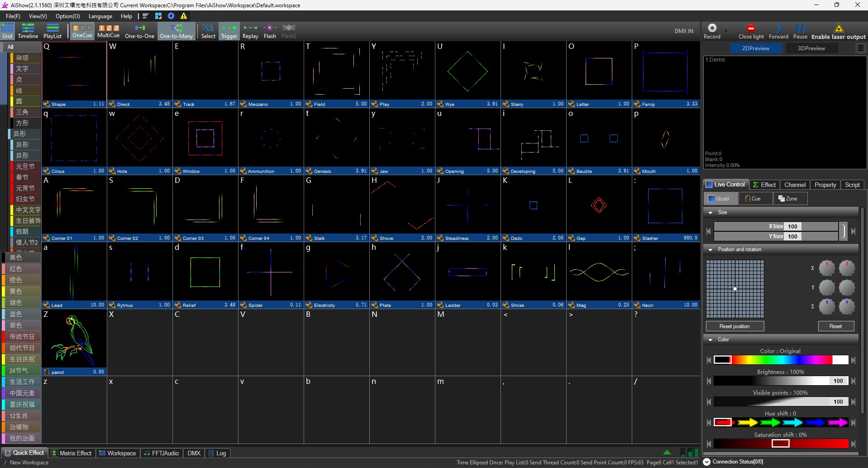Click the Forward button
The height and width of the screenshot is (468, 868).
point(778,31)
